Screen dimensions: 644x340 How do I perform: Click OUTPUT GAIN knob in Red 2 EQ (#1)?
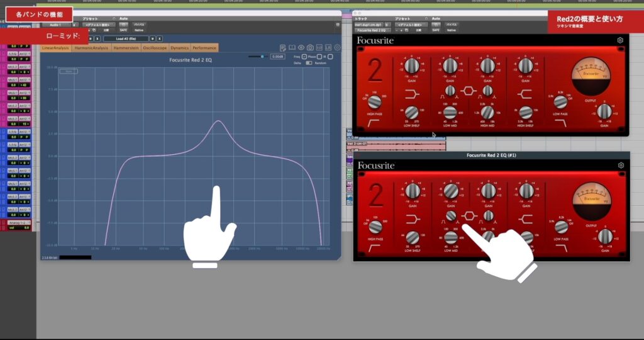tap(605, 236)
